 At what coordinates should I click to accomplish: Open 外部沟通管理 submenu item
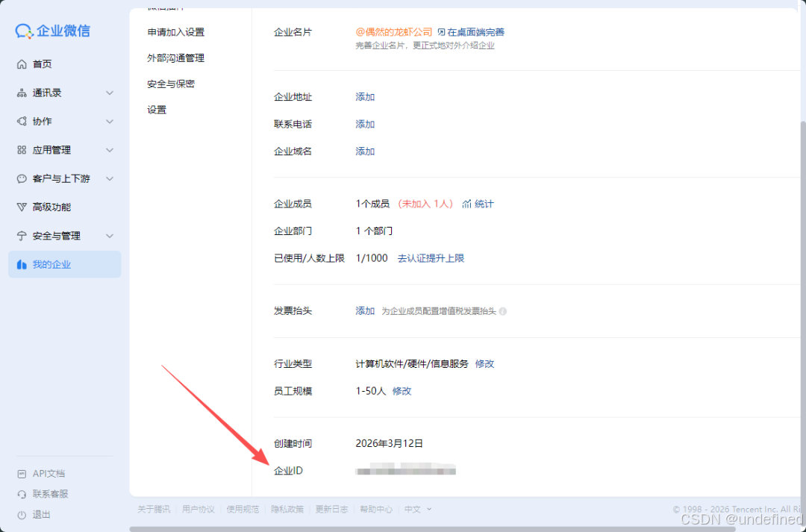click(x=176, y=58)
